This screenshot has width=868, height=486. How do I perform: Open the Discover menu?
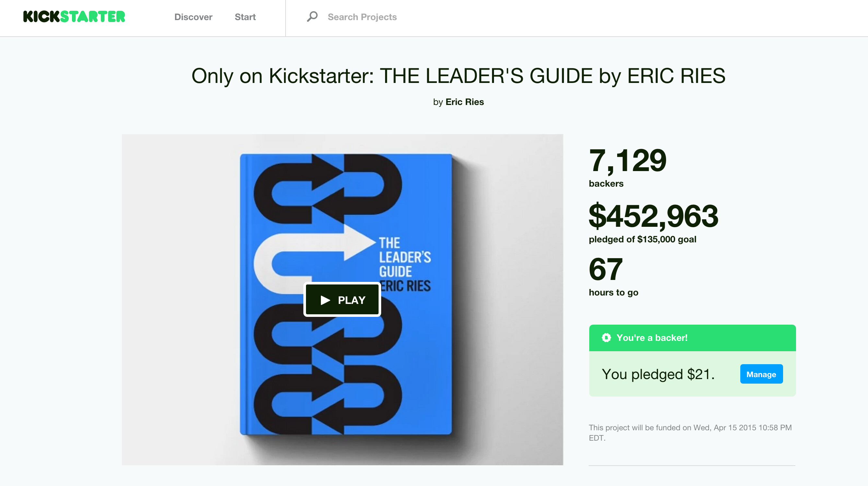(193, 17)
